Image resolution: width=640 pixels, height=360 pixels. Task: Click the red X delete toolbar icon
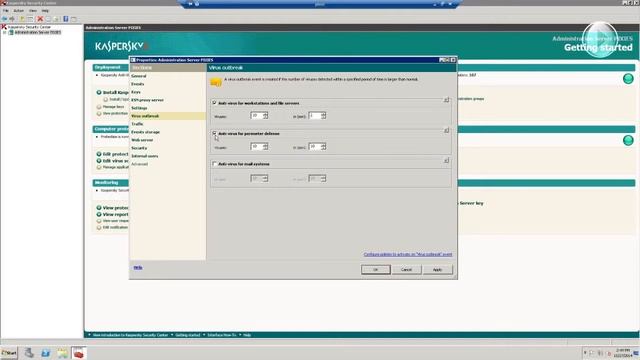click(40, 19)
